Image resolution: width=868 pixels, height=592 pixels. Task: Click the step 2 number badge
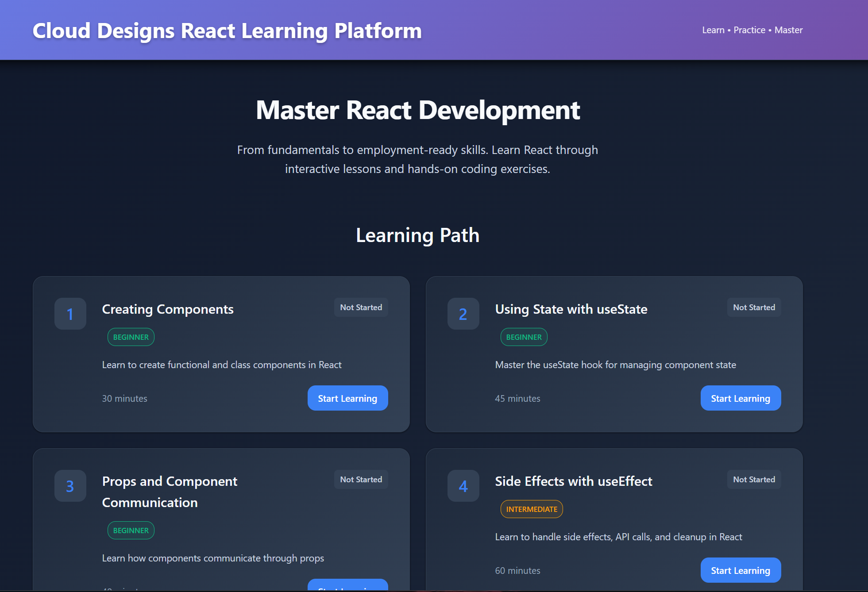463,314
